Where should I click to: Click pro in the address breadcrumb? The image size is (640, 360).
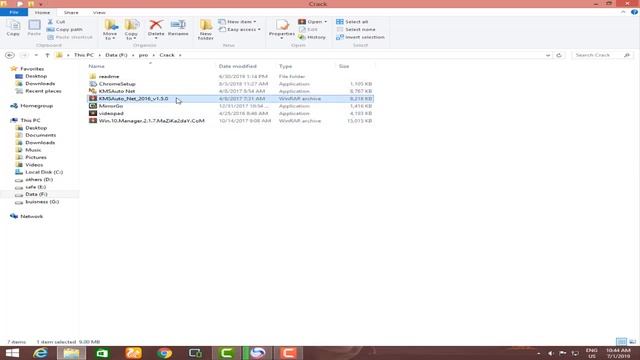click(143, 55)
